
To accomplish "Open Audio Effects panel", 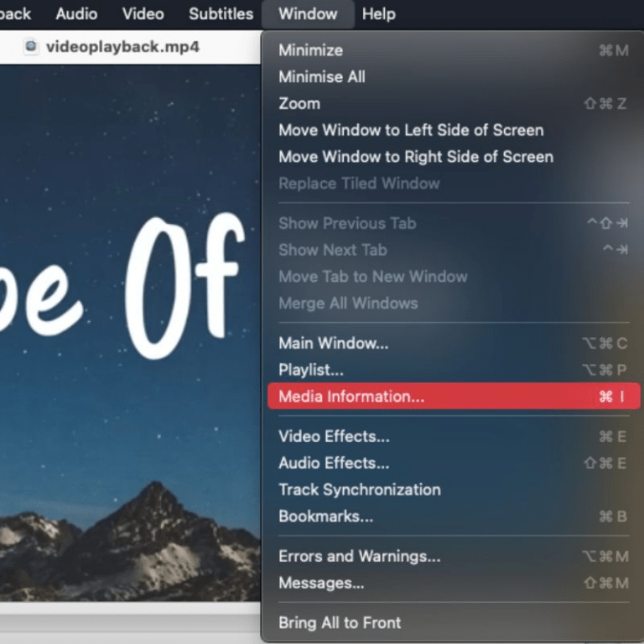I will [334, 463].
